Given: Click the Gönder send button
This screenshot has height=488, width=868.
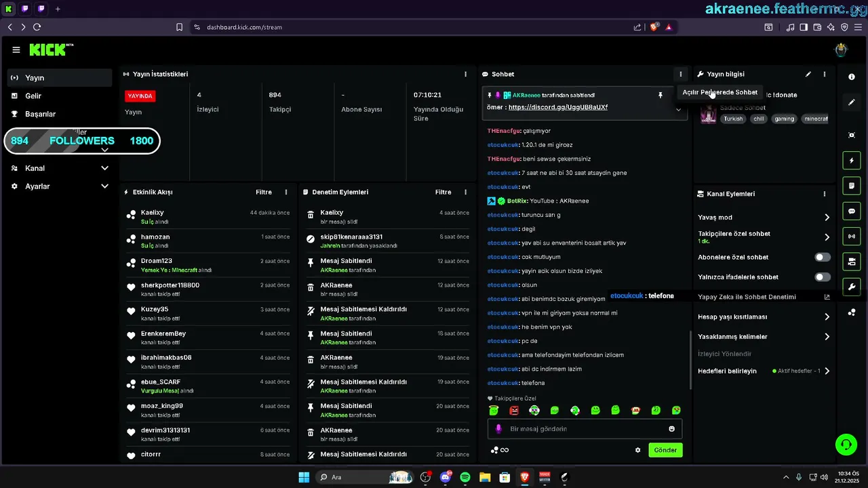Looking at the screenshot, I should [665, 450].
